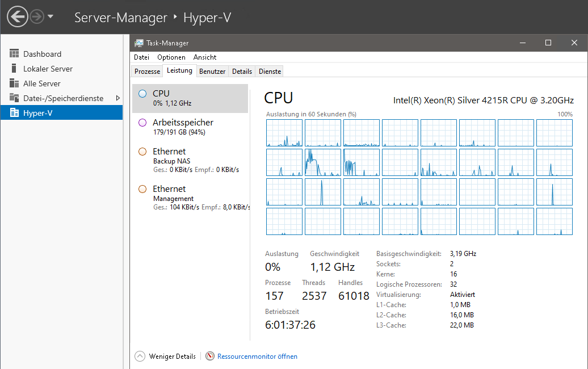Switch to the Dienste tab
The width and height of the screenshot is (588, 369).
coord(270,72)
